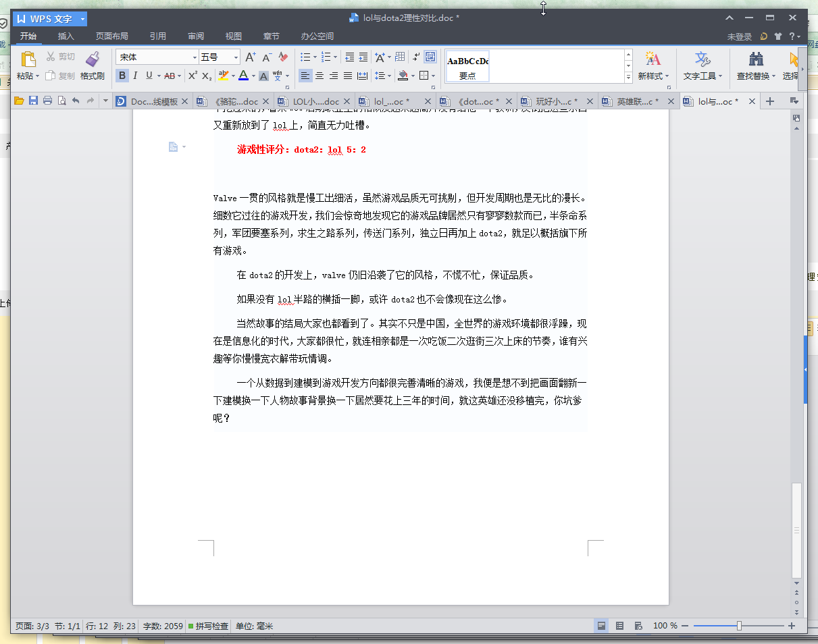Activate the Format Painter (格式刷) brush
Viewport: 818px width, 644px height.
[93, 65]
